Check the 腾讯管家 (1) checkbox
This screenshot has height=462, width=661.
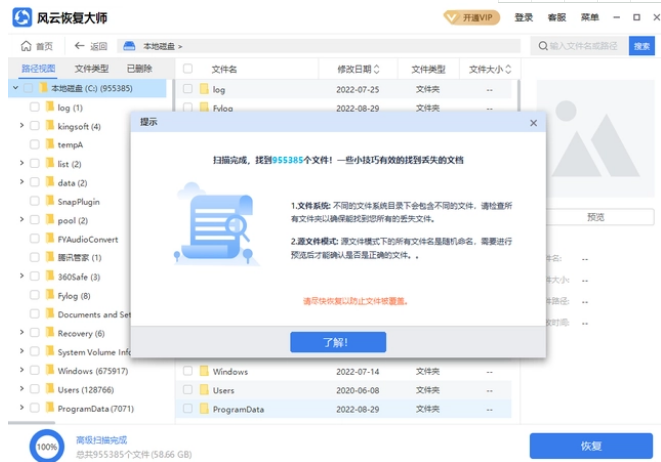[x=35, y=257]
